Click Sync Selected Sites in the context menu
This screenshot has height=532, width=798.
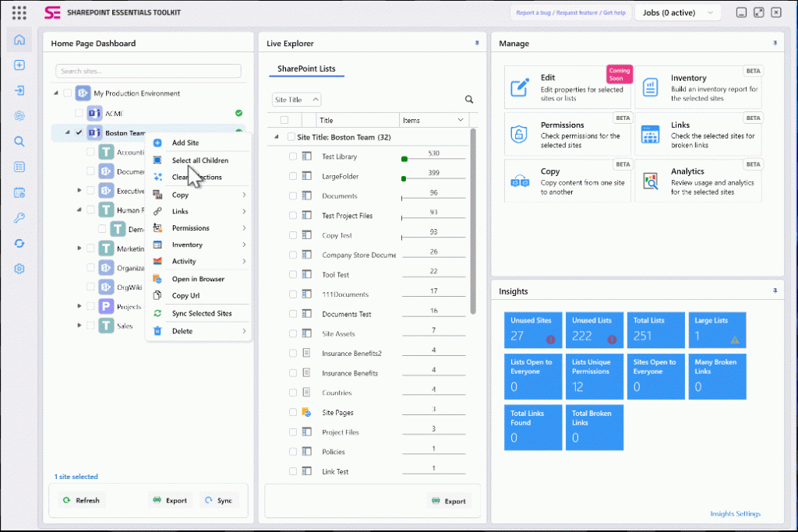(x=203, y=313)
